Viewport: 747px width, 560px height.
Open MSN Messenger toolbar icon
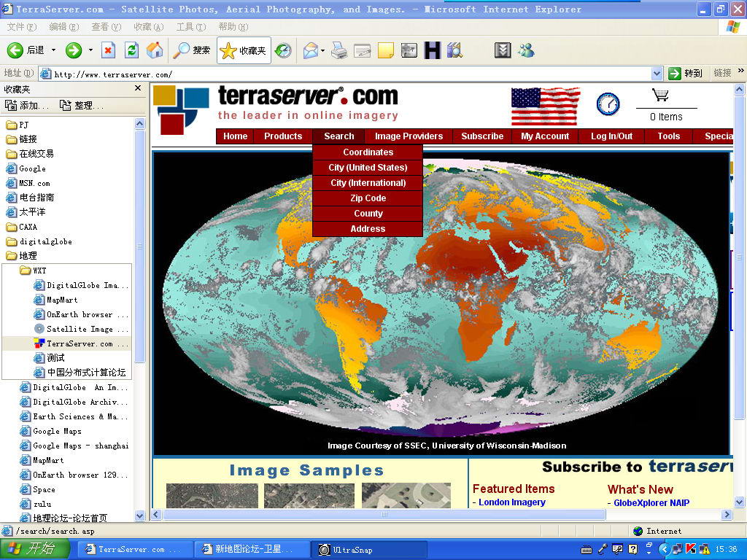[526, 50]
